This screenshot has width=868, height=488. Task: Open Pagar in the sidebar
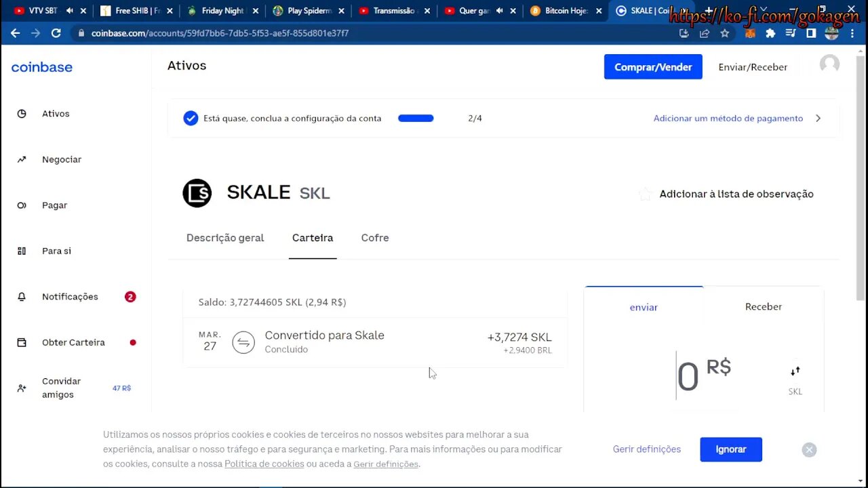pos(54,205)
